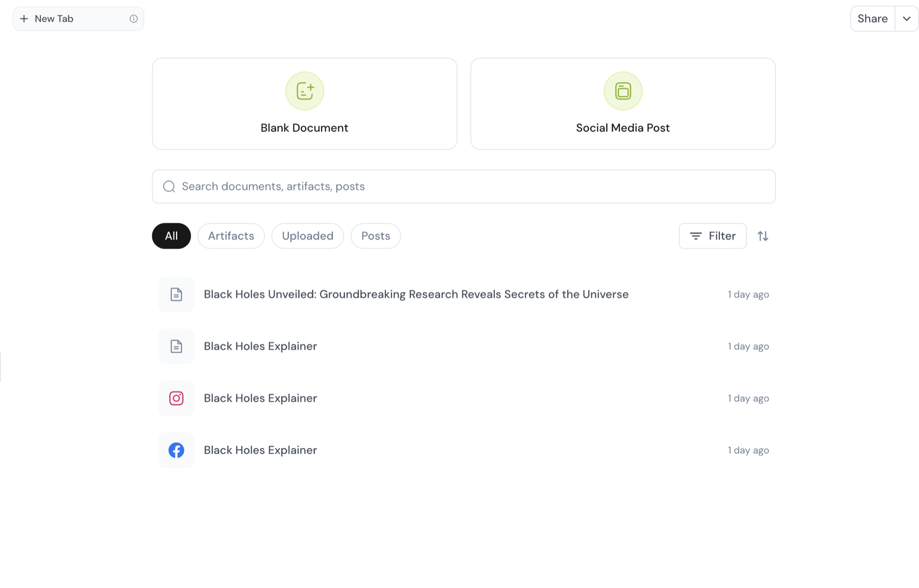Switch to the Artifacts tab

pyautogui.click(x=231, y=236)
